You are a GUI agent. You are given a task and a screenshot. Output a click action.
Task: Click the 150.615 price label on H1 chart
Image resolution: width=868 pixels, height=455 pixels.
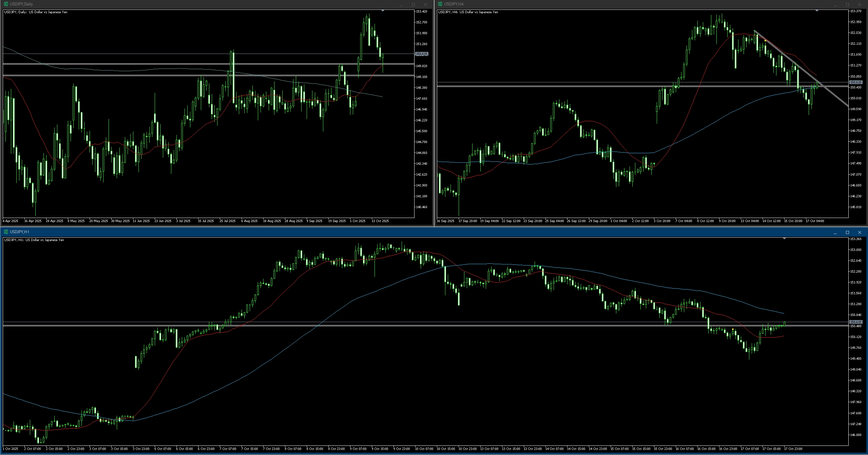click(x=855, y=322)
